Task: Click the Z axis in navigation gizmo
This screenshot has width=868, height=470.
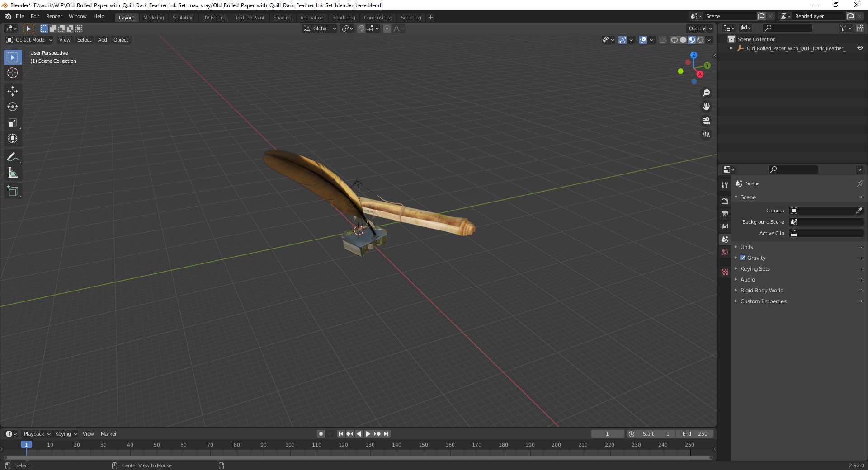Action: (693, 55)
